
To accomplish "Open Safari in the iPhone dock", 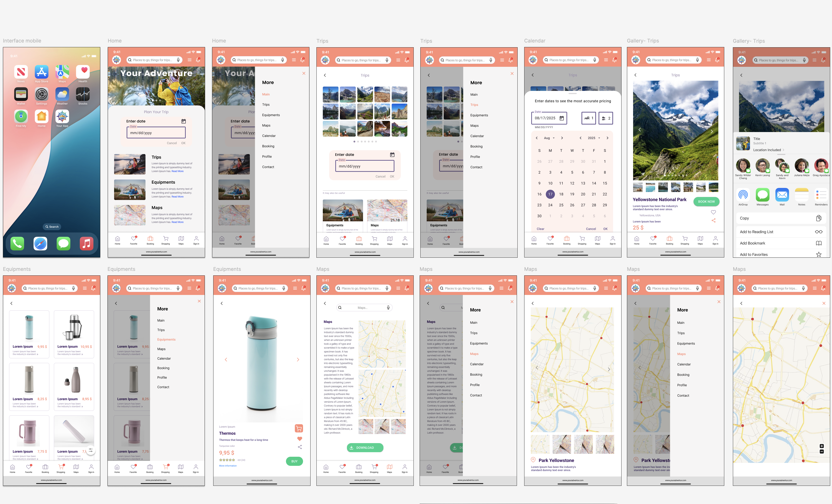I will tap(40, 243).
